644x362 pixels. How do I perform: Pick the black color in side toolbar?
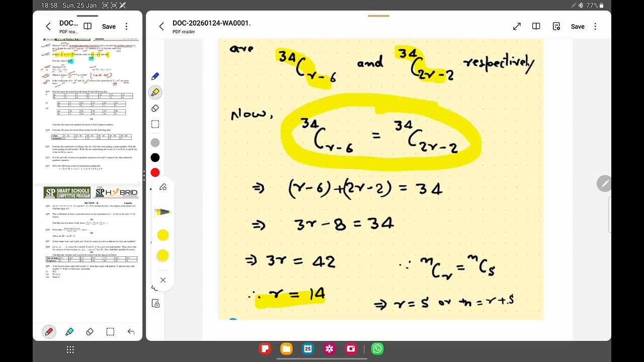click(x=155, y=158)
